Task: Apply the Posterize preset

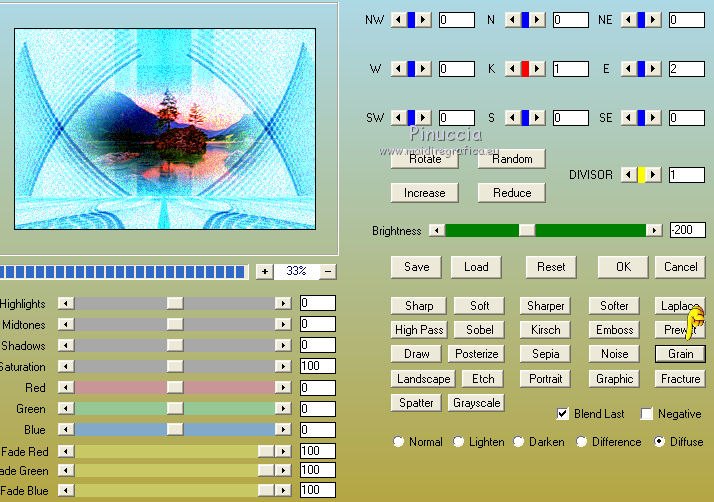Action: coord(476,354)
